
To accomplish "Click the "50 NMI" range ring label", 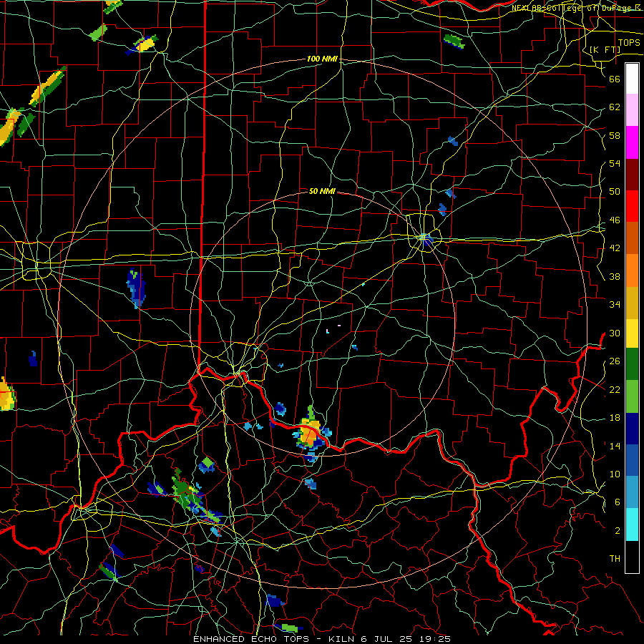I will pyautogui.click(x=322, y=191).
